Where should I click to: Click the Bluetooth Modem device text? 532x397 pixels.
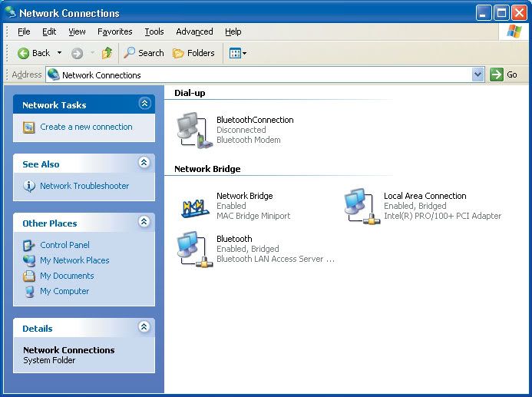249,140
